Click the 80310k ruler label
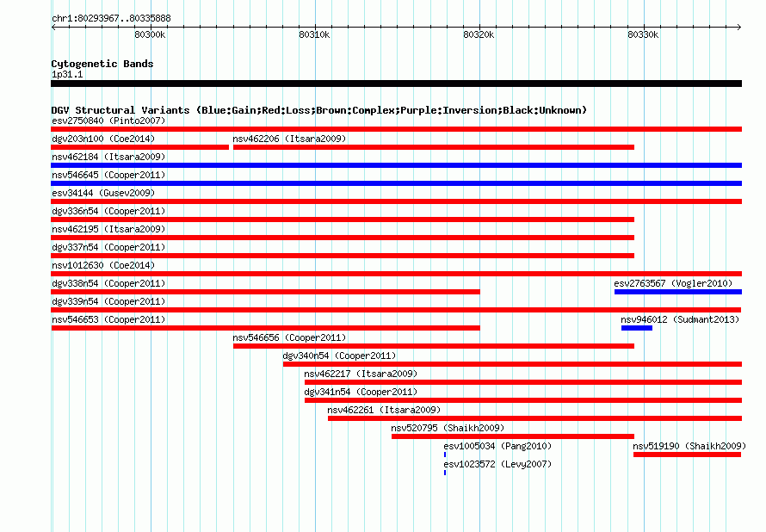 tap(314, 34)
